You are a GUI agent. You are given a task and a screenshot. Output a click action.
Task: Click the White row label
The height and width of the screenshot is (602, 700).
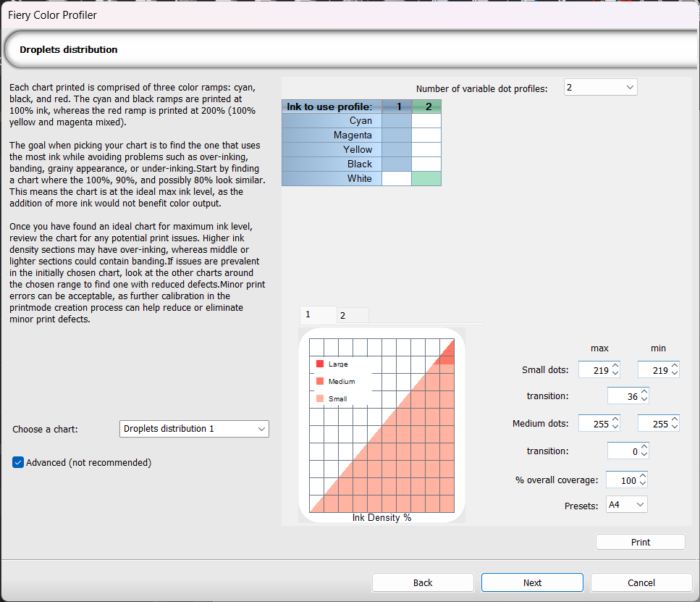click(x=332, y=178)
